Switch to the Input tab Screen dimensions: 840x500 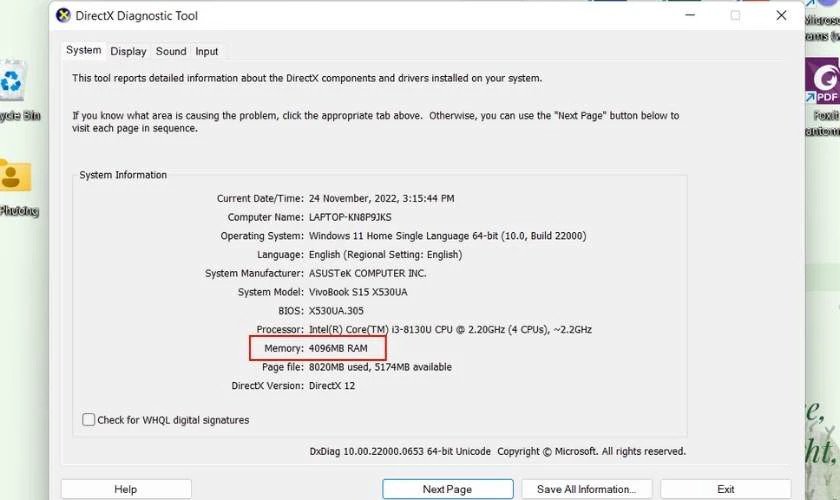(207, 51)
